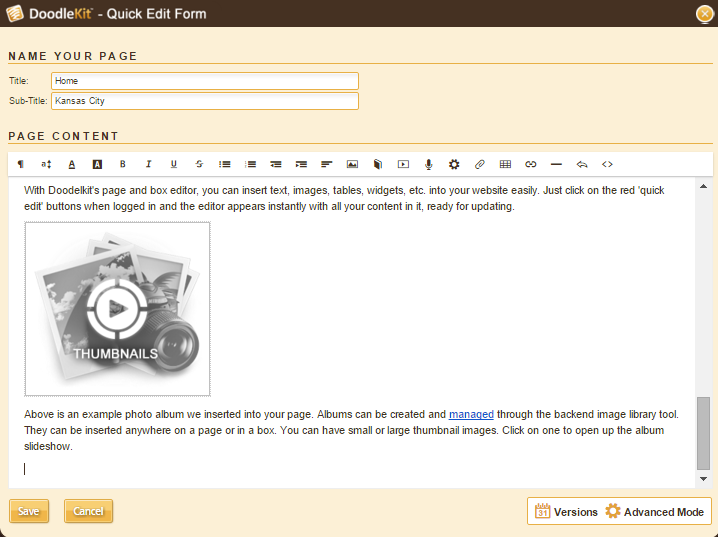Toggle italic formatting
The image size is (718, 537).
148,164
